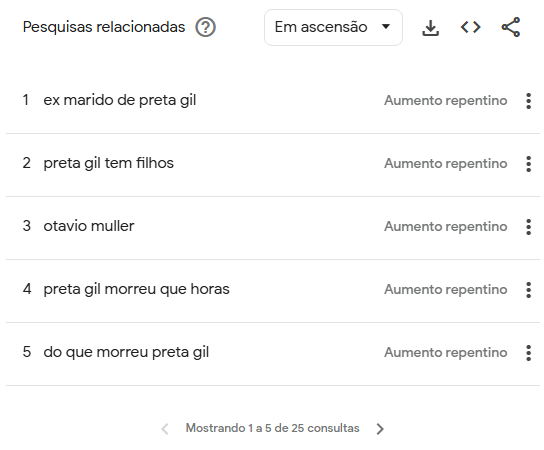Click the Pesquisas relacionadas heading
544x450 pixels.
pyautogui.click(x=104, y=27)
